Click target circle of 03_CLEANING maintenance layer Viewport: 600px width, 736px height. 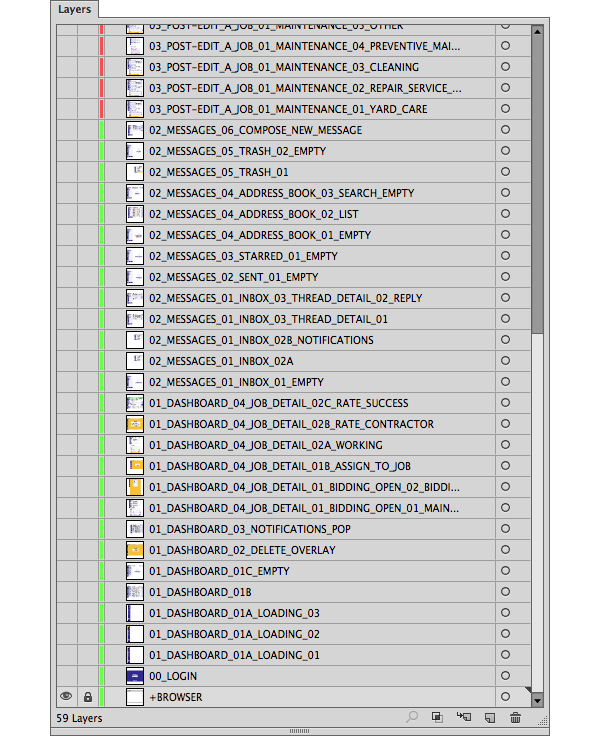[x=505, y=67]
